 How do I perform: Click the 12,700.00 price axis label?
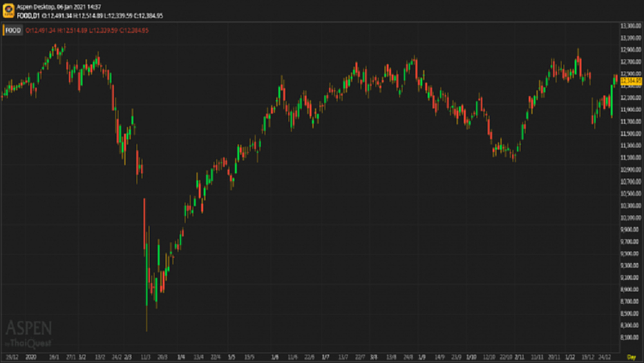click(631, 62)
